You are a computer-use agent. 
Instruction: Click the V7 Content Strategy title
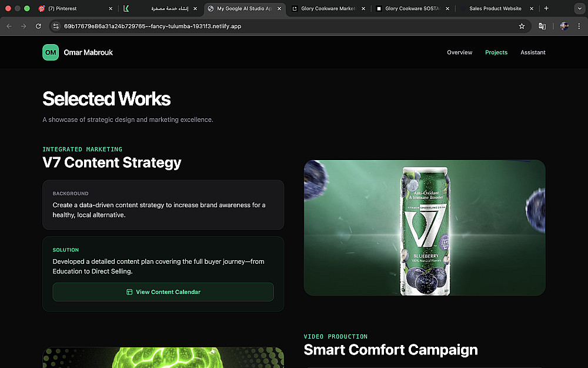(x=112, y=163)
